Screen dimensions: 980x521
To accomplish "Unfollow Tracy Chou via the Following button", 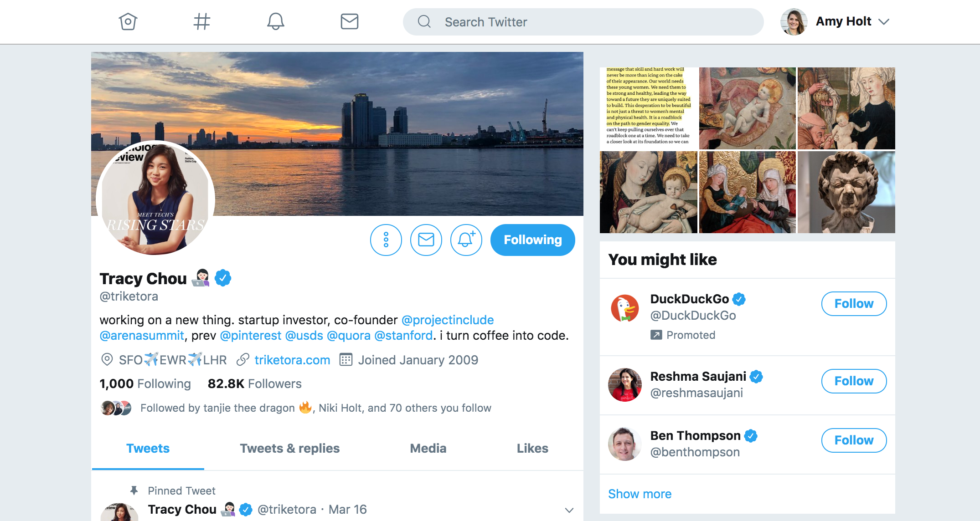I will point(532,240).
